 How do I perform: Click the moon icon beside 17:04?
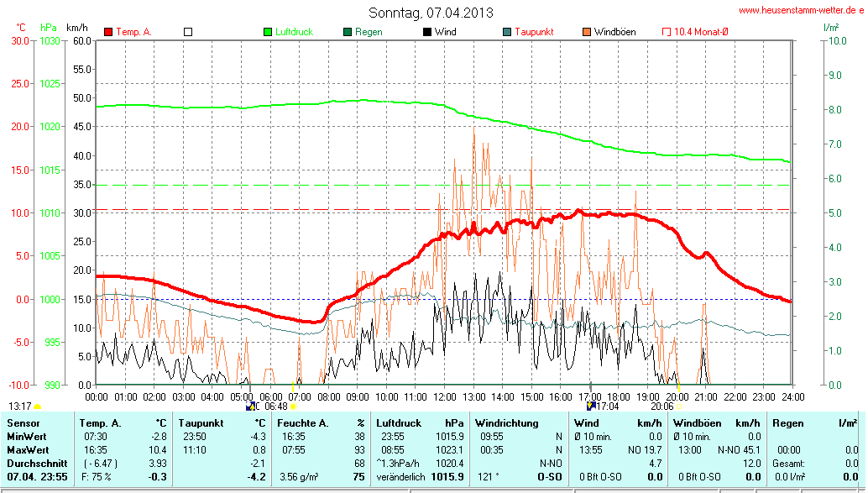[590, 406]
